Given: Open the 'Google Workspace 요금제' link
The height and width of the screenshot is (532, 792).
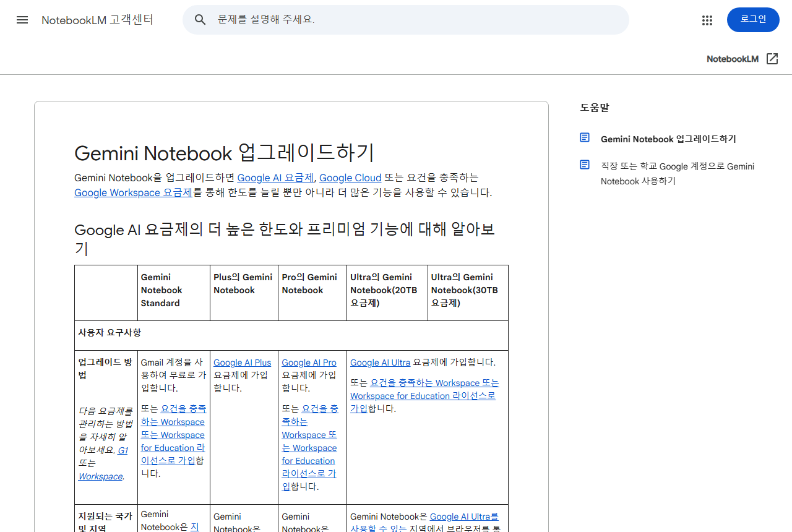Looking at the screenshot, I should click(x=133, y=192).
